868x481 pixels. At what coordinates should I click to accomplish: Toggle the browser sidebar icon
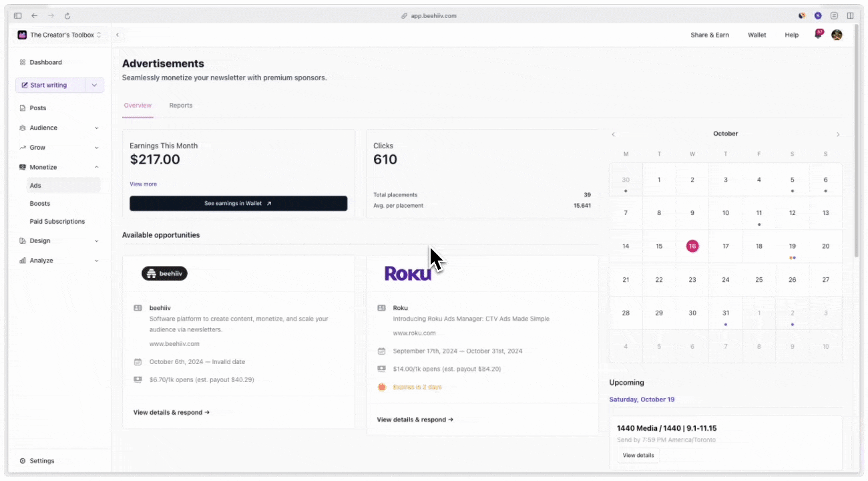(x=17, y=15)
